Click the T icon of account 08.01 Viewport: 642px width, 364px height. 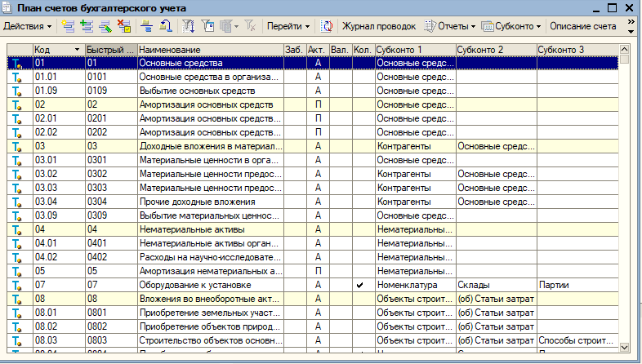pyautogui.click(x=17, y=313)
